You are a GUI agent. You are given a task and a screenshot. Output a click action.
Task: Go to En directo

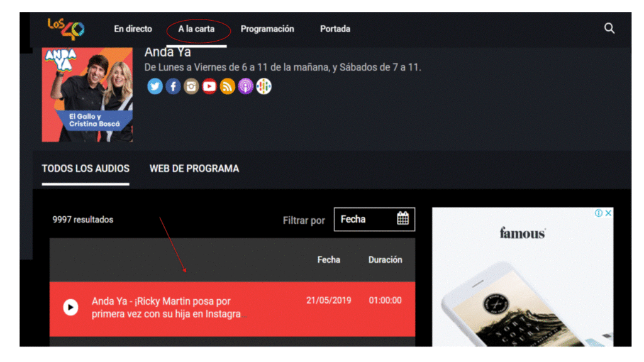tap(133, 29)
